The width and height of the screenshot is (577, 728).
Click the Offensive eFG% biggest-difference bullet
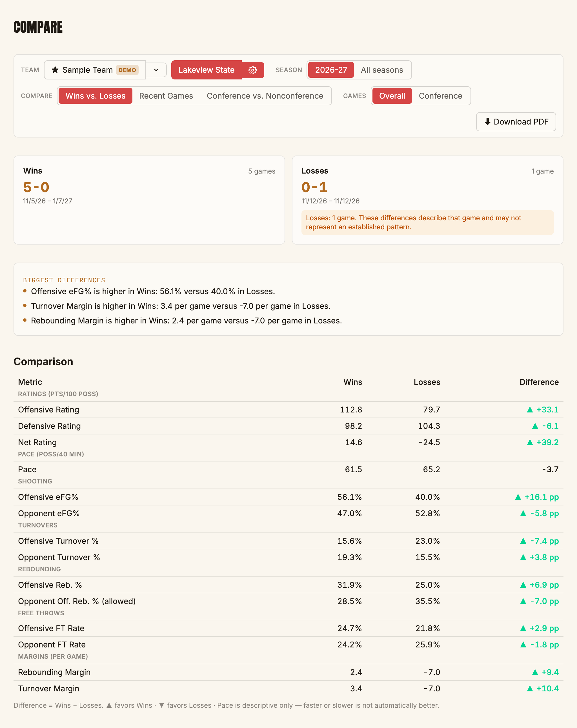(x=153, y=291)
